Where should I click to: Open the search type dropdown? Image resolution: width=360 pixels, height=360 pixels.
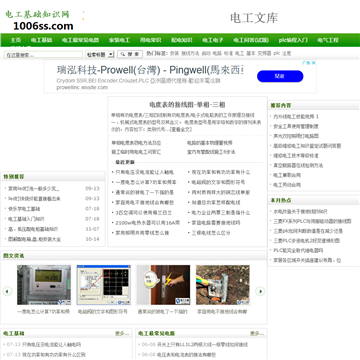point(100,54)
